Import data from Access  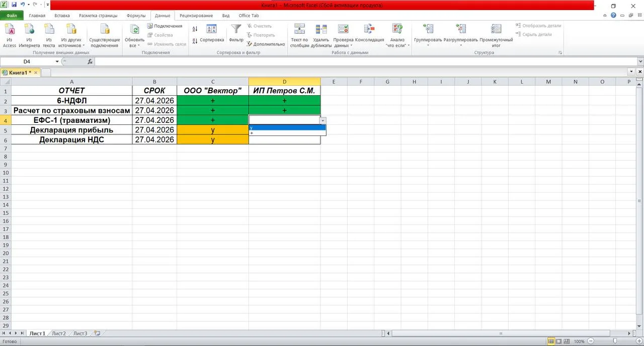point(10,35)
